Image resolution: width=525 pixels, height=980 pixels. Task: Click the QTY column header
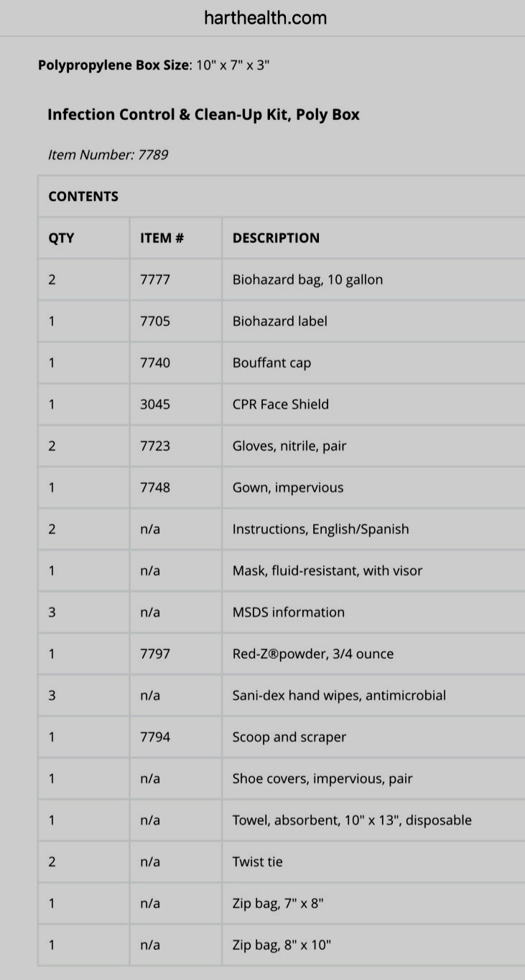click(61, 238)
